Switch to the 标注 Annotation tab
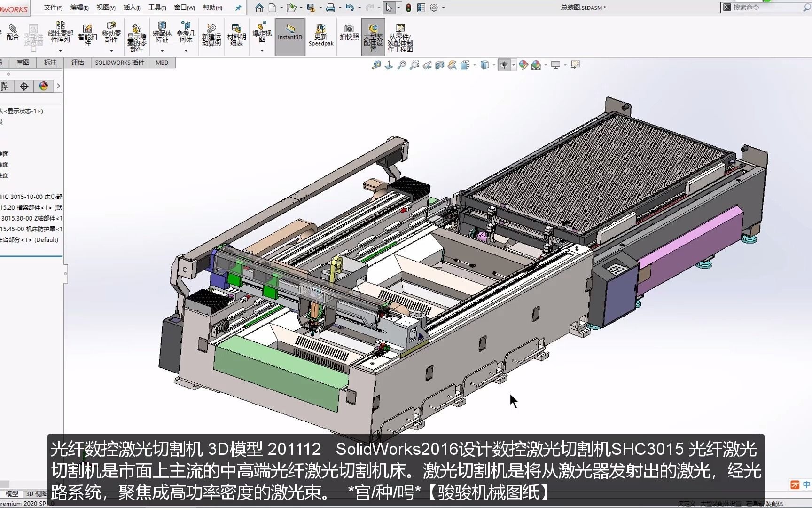The height and width of the screenshot is (508, 812). 50,63
